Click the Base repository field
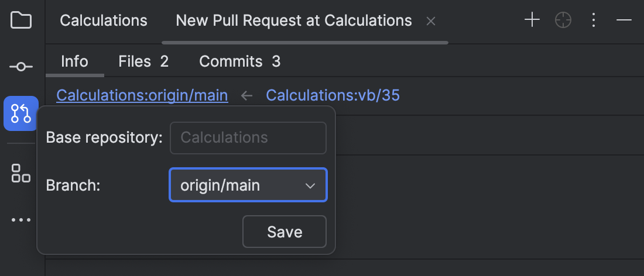 coord(248,138)
